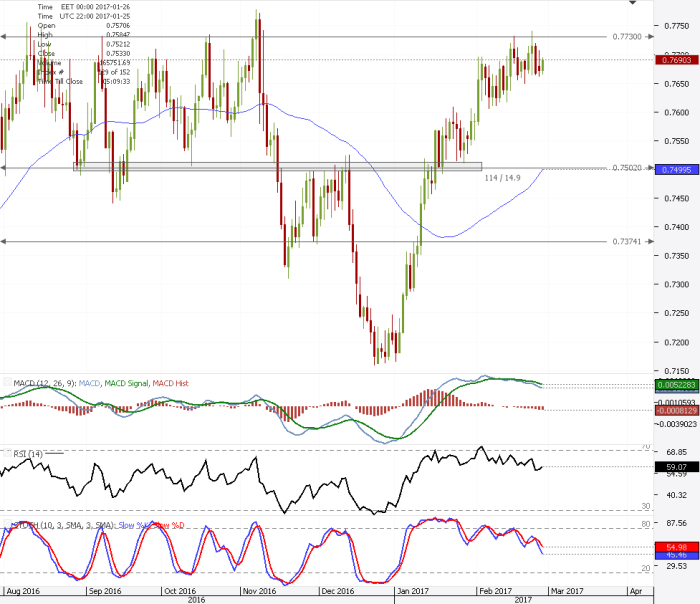Click the red MACD Hist legend label
Image resolution: width=700 pixels, height=604 pixels.
coord(170,383)
